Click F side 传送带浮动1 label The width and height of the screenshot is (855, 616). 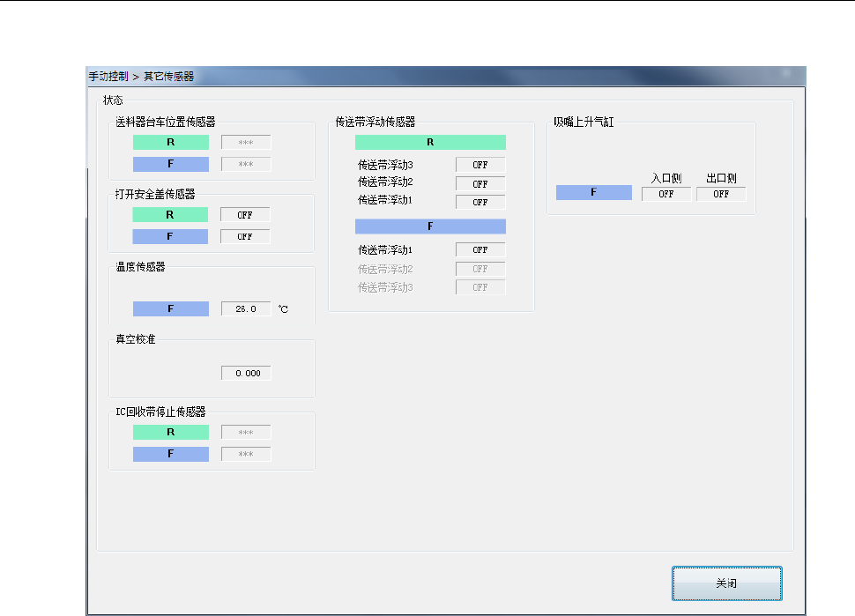coord(385,250)
